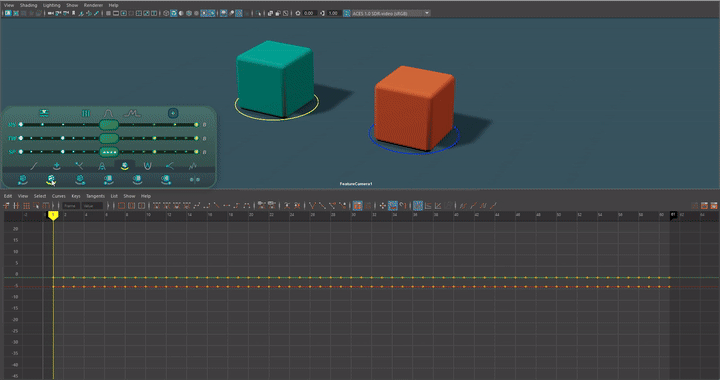
Task: Apply Flat tangents from Graph Editor toolbar
Action: (226, 206)
